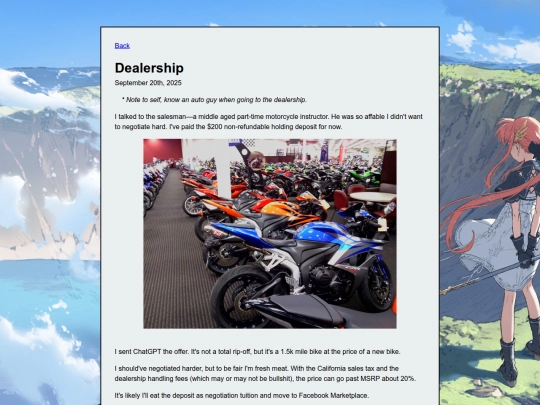Screen dimensions: 540x405
Task: Select the Dealership heading
Action: pos(149,68)
